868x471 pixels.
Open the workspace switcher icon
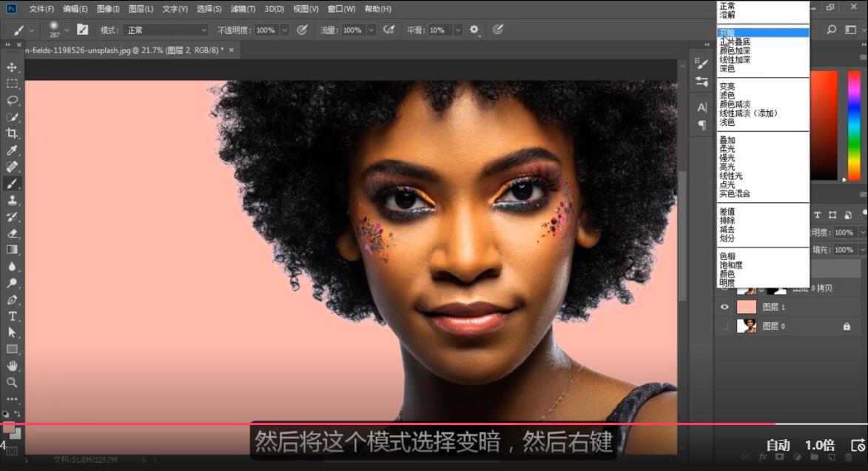[x=850, y=30]
